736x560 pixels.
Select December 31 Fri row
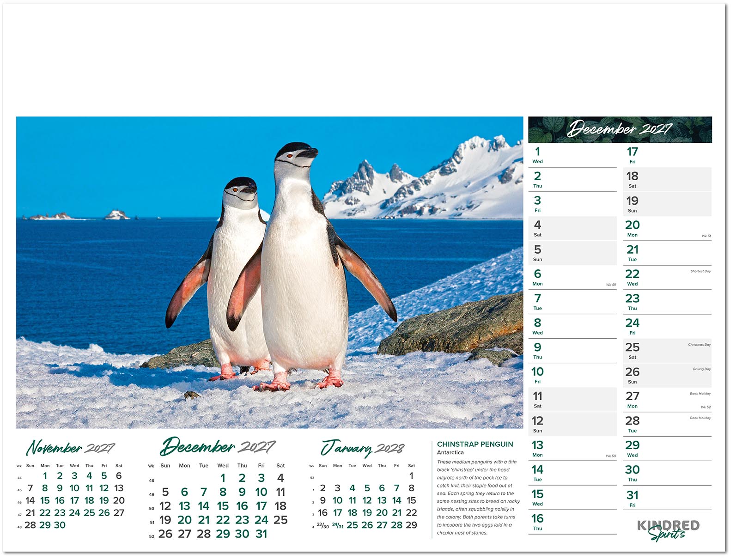pos(667,498)
